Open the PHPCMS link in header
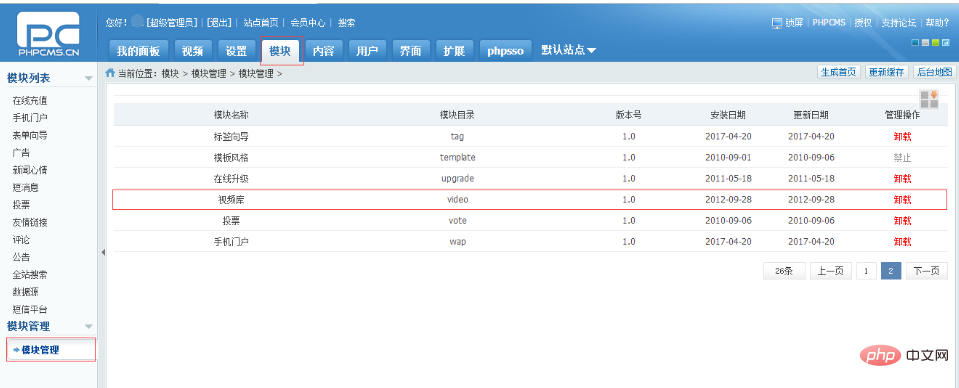The width and height of the screenshot is (959, 388). 829,23
